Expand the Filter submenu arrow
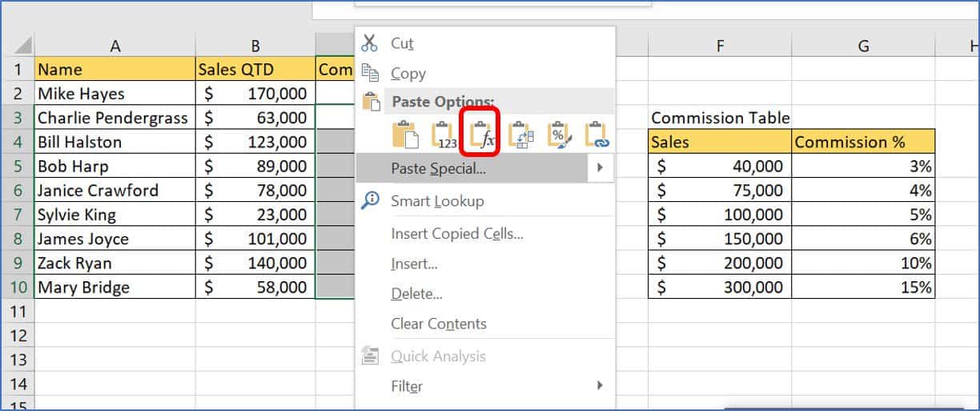 pyautogui.click(x=599, y=385)
